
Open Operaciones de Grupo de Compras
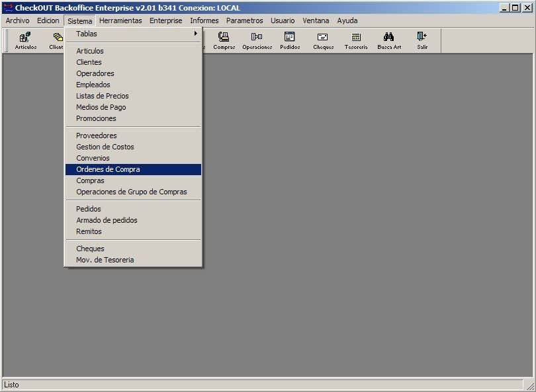(133, 192)
